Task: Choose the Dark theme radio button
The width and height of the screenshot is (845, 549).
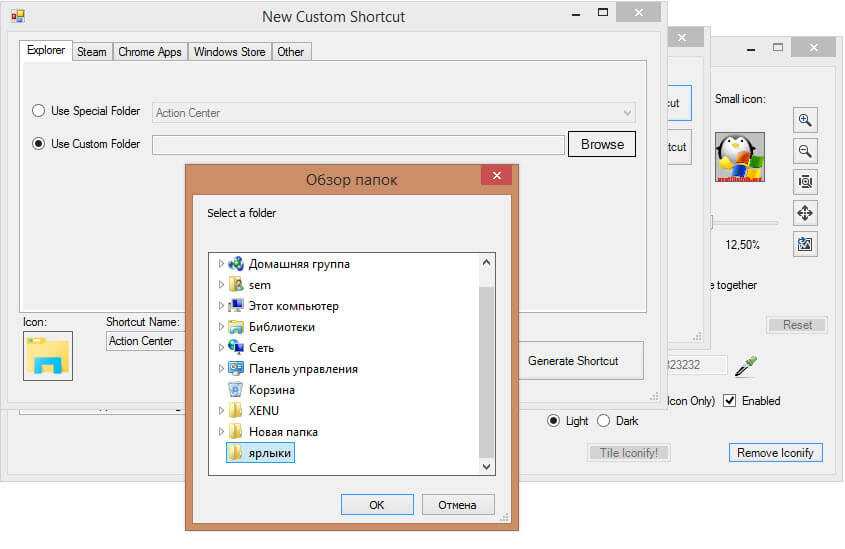Action: pyautogui.click(x=603, y=421)
